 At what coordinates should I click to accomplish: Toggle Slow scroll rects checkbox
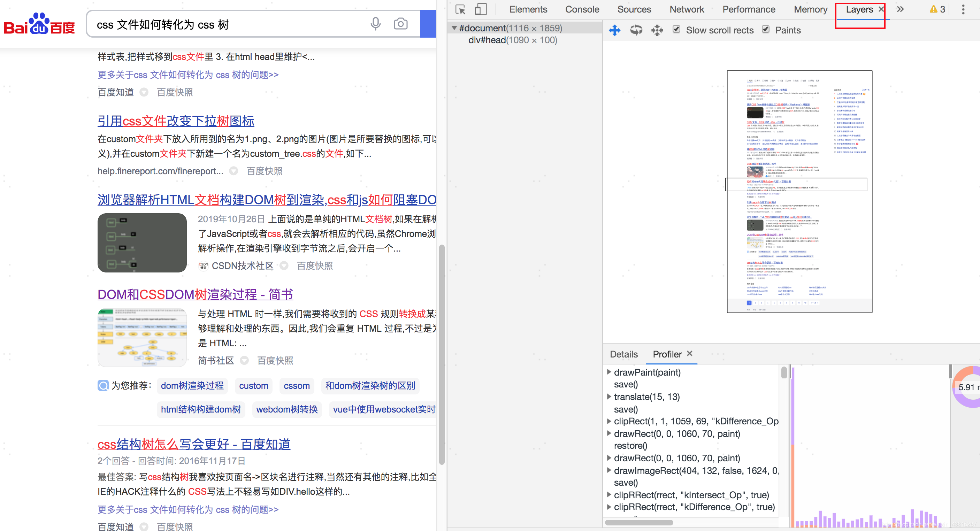point(676,29)
